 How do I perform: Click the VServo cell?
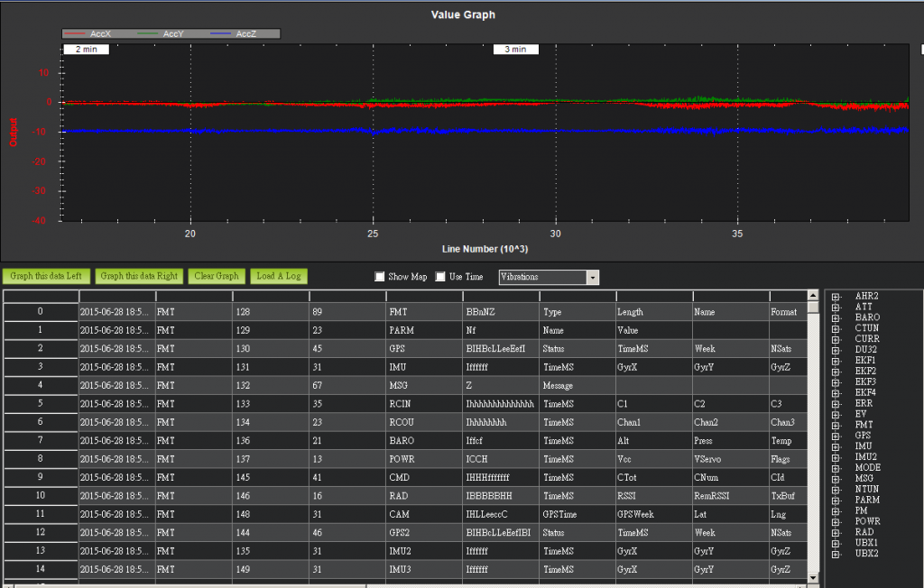tap(731, 459)
